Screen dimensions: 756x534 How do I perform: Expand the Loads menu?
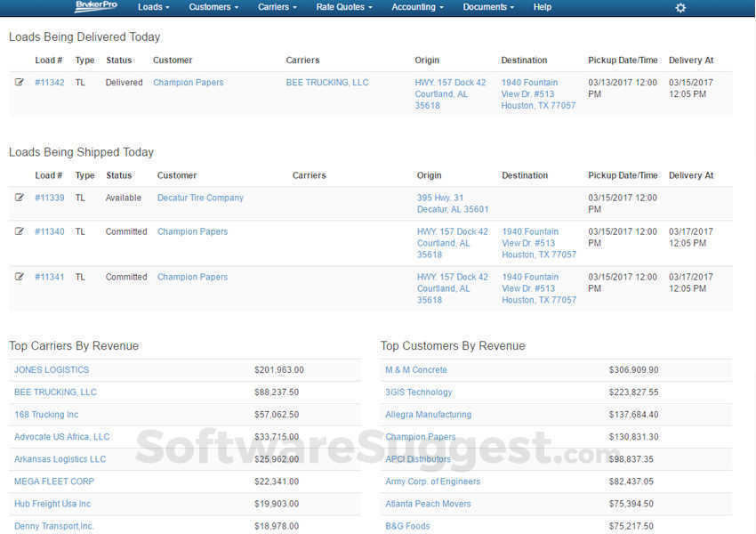pos(153,7)
